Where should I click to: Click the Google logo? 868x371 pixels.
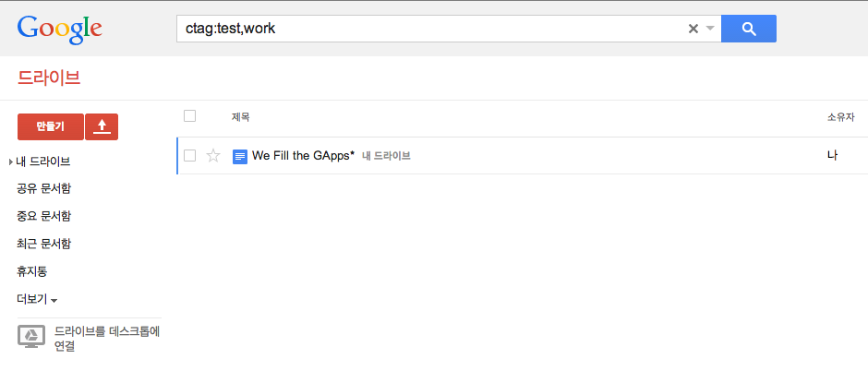[x=60, y=30]
